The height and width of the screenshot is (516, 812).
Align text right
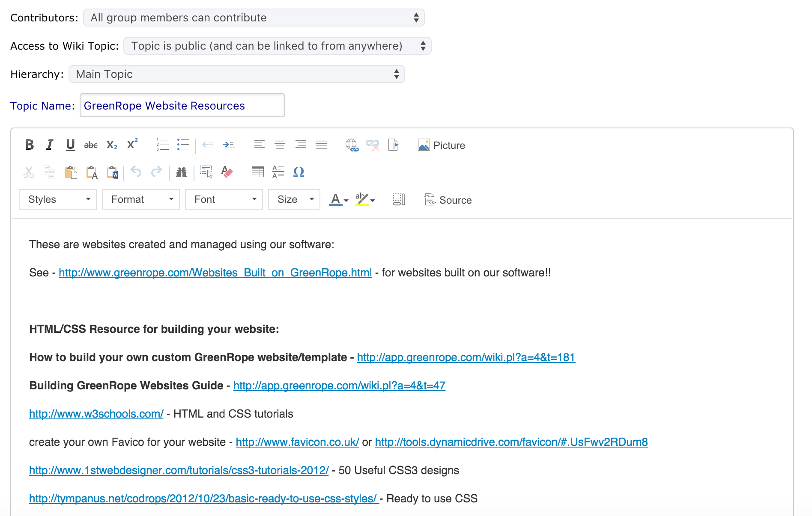pyautogui.click(x=300, y=145)
